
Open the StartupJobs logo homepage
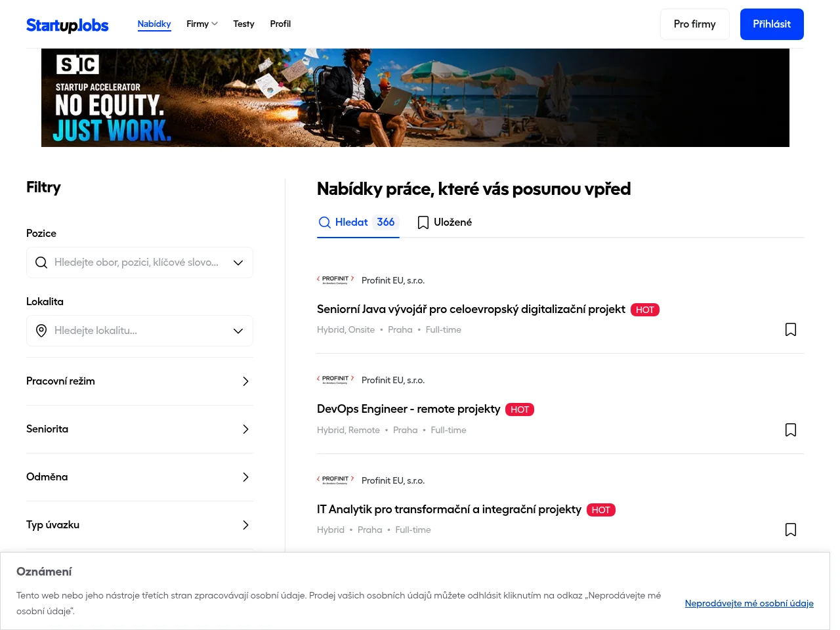pyautogui.click(x=68, y=25)
